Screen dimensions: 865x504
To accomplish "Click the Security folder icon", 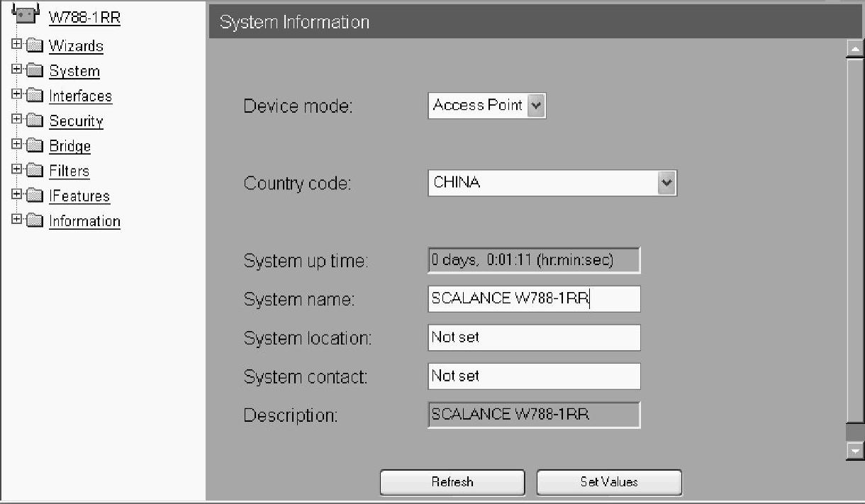I will [x=35, y=121].
